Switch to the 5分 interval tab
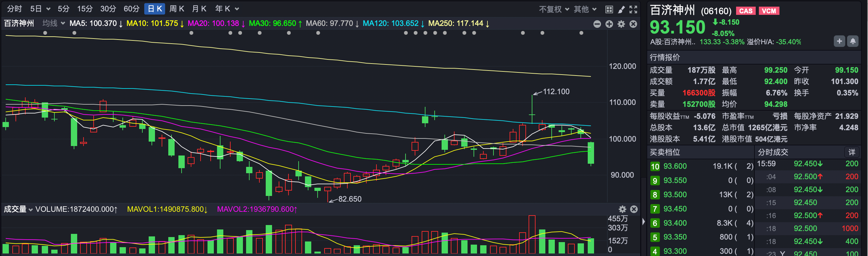Screen dimensions: 868x256 click(x=63, y=9)
